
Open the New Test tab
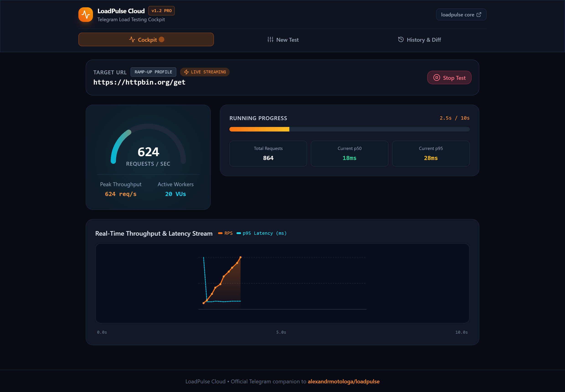pyautogui.click(x=283, y=40)
